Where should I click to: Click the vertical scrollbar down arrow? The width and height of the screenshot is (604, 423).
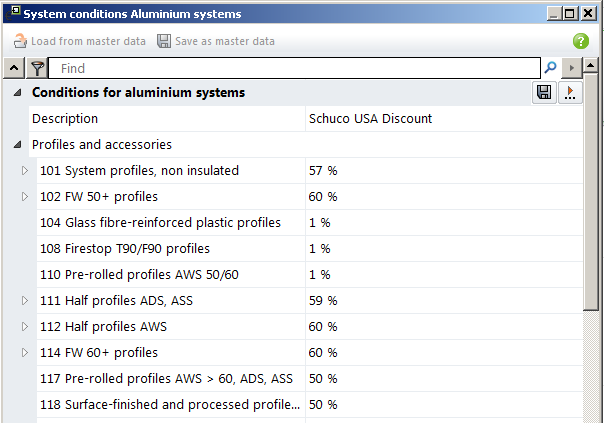593,414
